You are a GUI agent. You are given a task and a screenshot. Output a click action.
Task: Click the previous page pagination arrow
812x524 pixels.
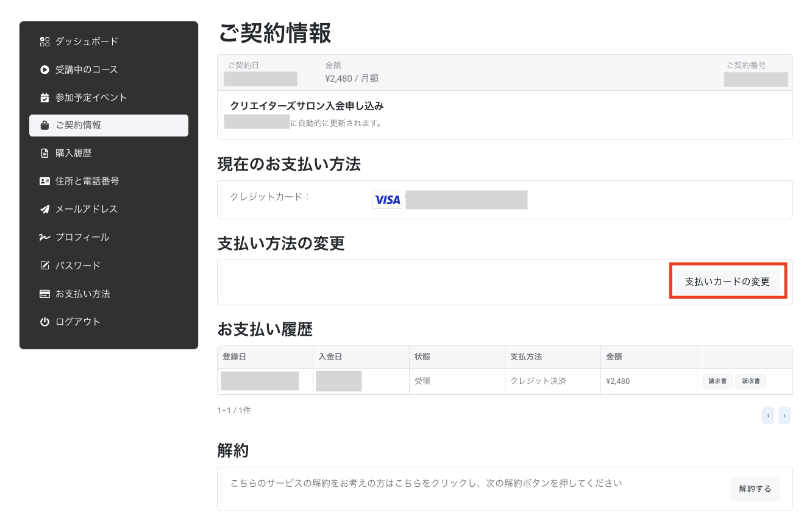pos(768,415)
